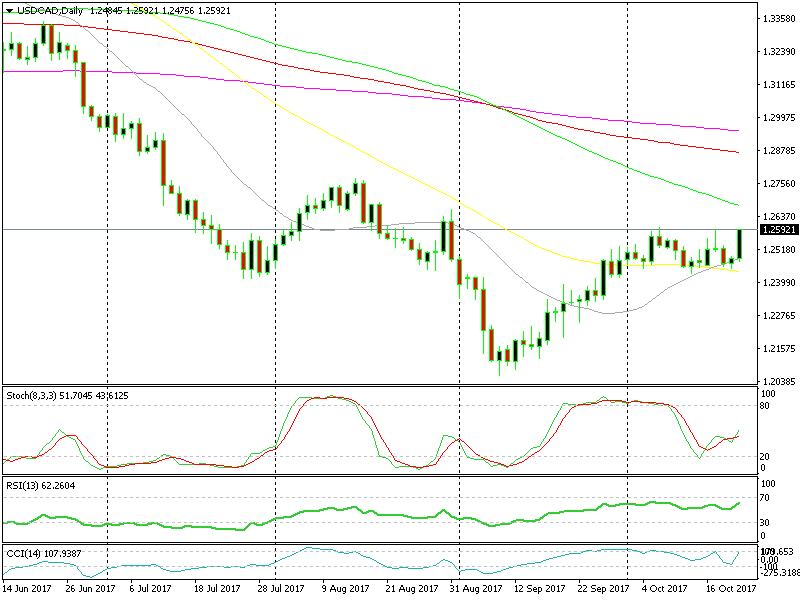Click the 1.26370 price axis label

(779, 217)
